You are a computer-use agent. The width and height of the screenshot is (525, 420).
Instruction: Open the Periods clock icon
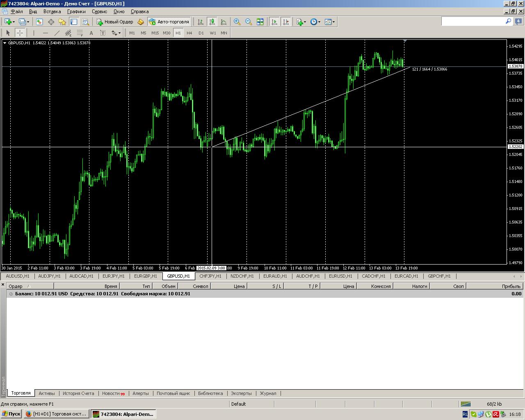(x=314, y=22)
